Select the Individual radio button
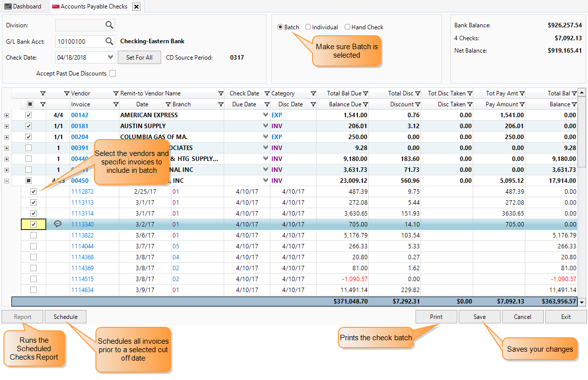The image size is (588, 380). (x=308, y=27)
